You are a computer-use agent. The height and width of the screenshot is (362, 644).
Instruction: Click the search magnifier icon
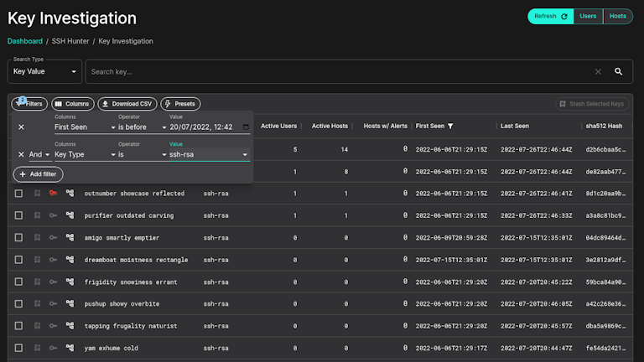point(618,72)
